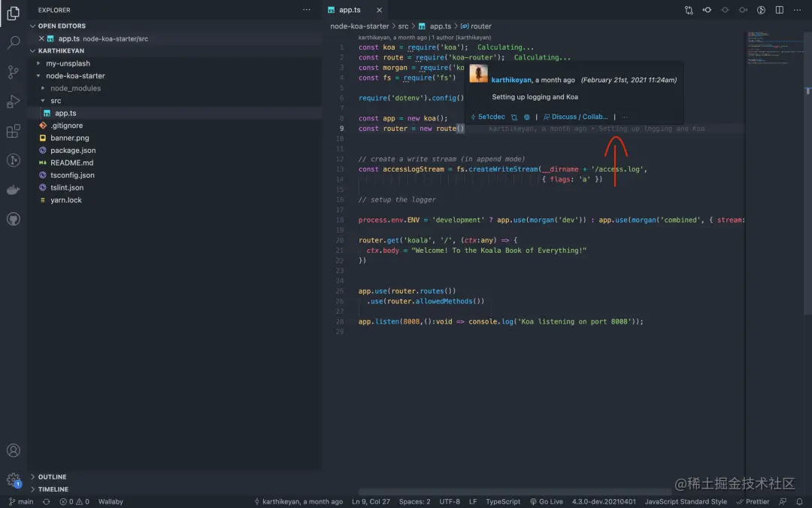Open package.json file
Image resolution: width=812 pixels, height=508 pixels.
pos(73,151)
